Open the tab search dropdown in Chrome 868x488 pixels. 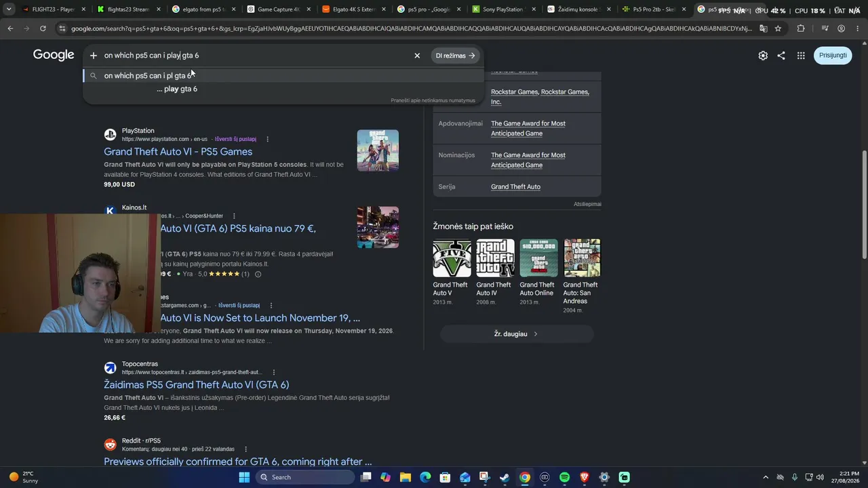9,9
